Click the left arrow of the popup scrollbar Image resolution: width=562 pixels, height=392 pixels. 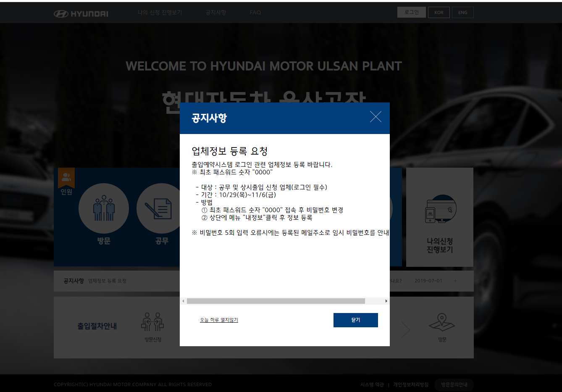pyautogui.click(x=183, y=301)
